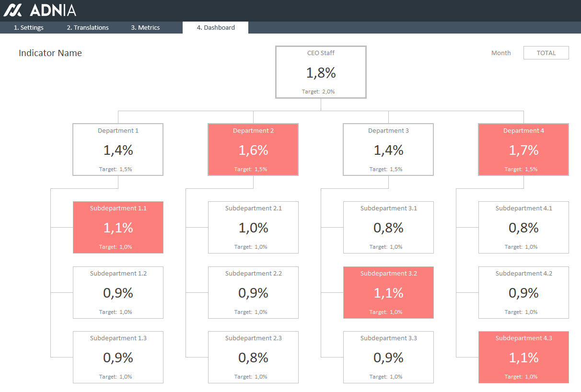Open the Month TOTAL dropdown
Image resolution: width=581 pixels, height=392 pixels.
(546, 53)
